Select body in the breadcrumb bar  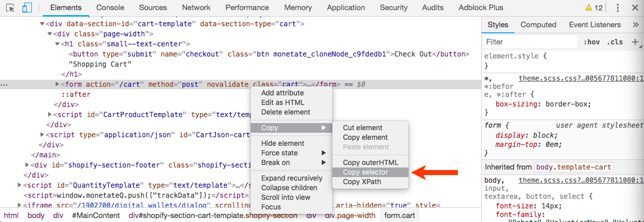[36, 215]
